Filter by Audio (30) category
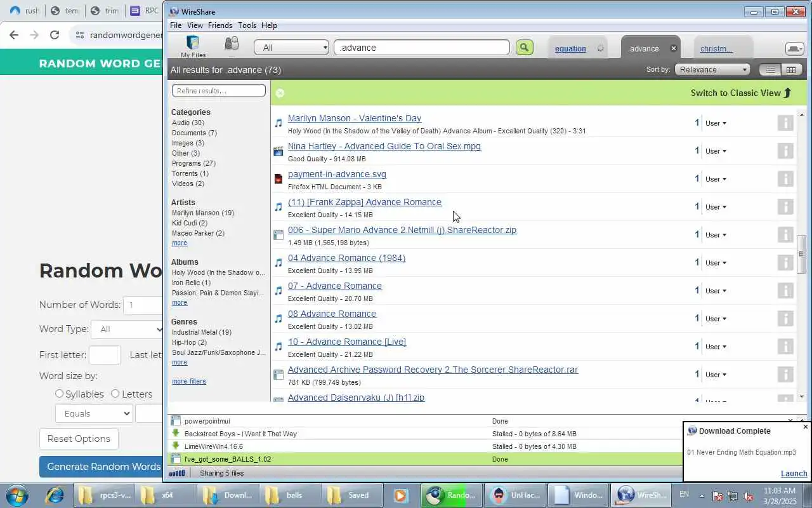Image resolution: width=812 pixels, height=508 pixels. pyautogui.click(x=188, y=123)
